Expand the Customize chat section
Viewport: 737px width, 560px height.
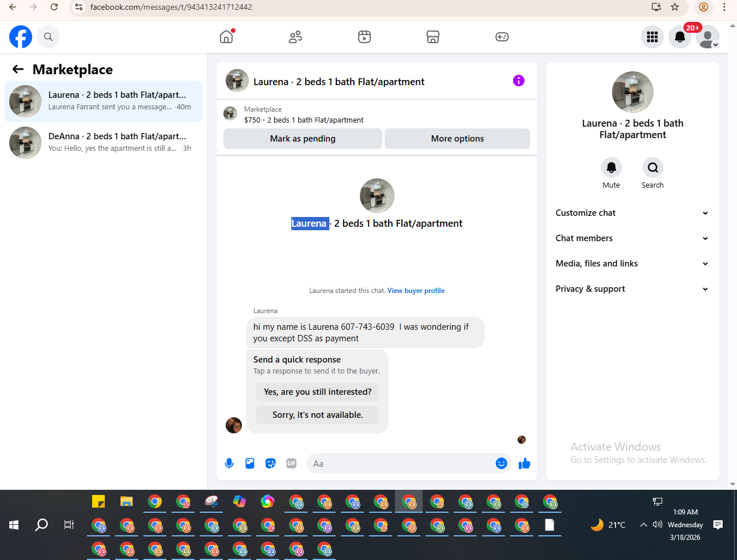coord(633,213)
